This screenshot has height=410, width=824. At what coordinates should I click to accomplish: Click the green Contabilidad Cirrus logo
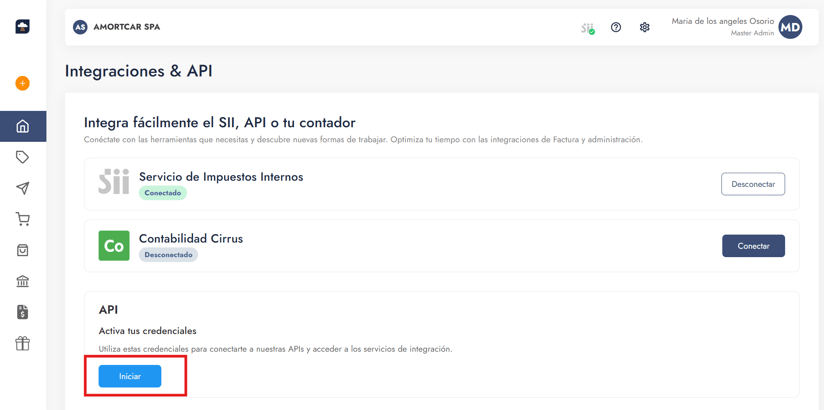[x=114, y=246]
